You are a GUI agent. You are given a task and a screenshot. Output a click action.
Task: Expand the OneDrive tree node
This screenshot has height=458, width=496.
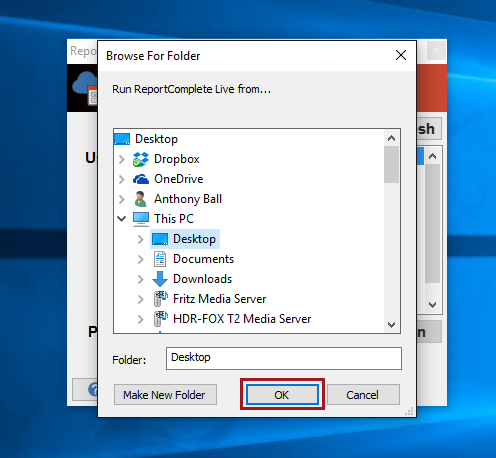[122, 179]
